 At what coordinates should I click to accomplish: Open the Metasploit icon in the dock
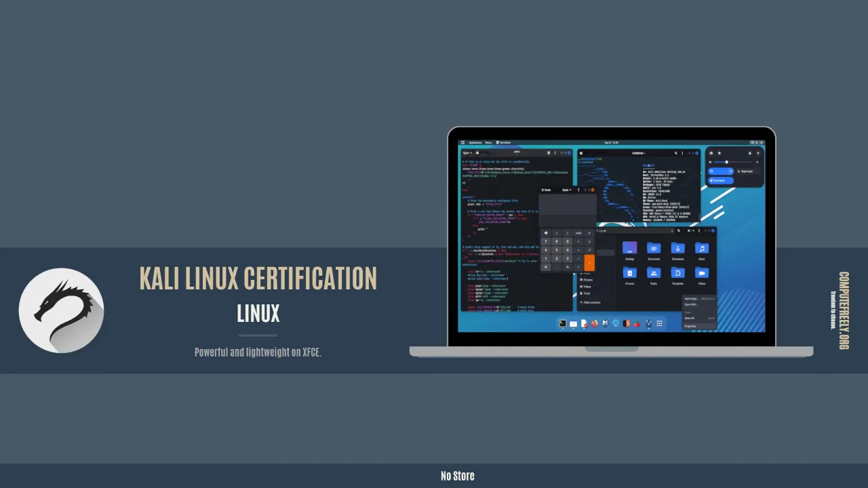click(x=605, y=323)
